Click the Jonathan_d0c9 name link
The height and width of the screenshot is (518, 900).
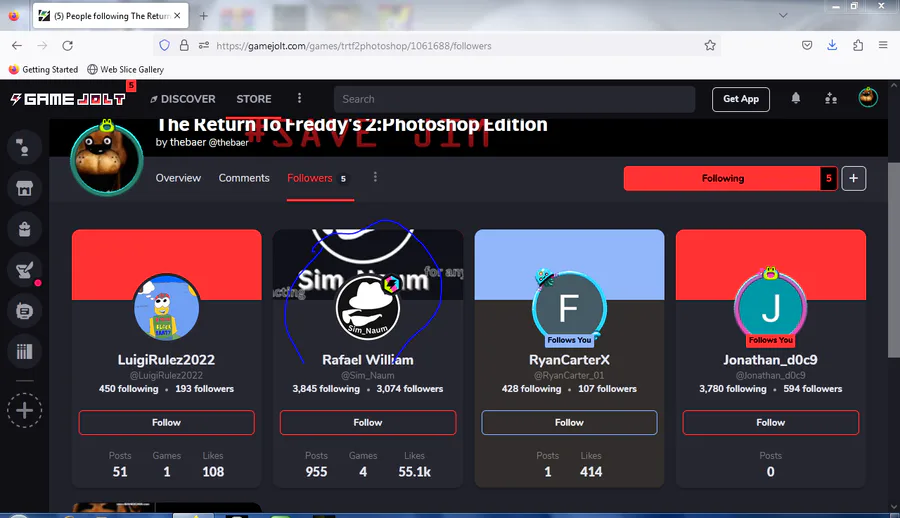point(770,359)
